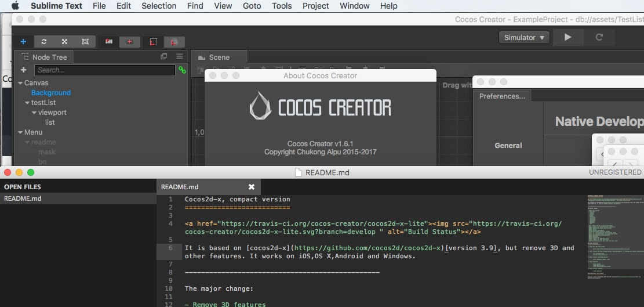Click the Node Tree search field
644x307 pixels.
(x=105, y=70)
